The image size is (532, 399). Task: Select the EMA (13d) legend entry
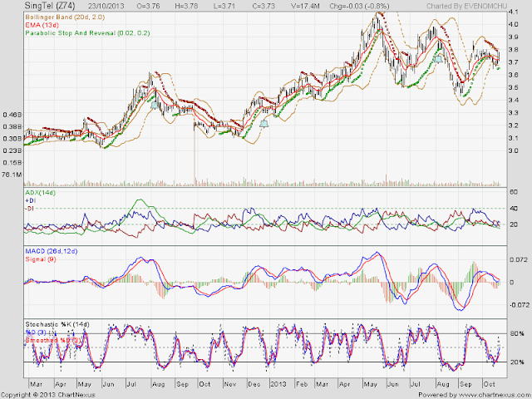pyautogui.click(x=42, y=25)
